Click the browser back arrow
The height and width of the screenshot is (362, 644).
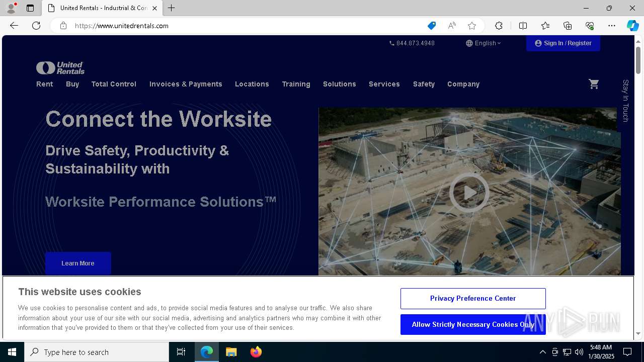point(14,26)
